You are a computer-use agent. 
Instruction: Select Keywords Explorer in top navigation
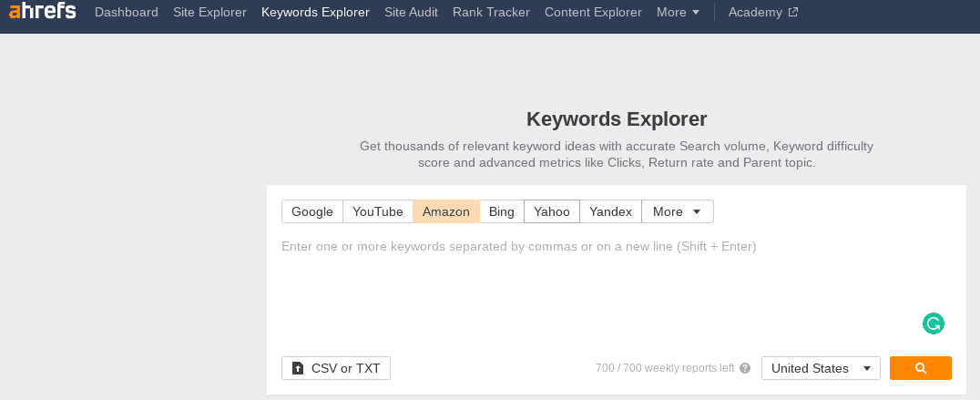[x=316, y=12]
